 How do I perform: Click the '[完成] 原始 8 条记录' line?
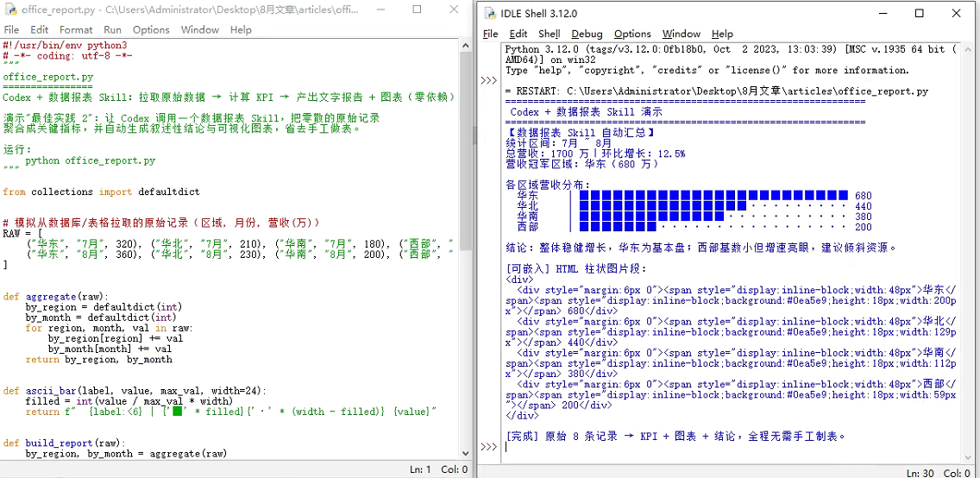675,436
